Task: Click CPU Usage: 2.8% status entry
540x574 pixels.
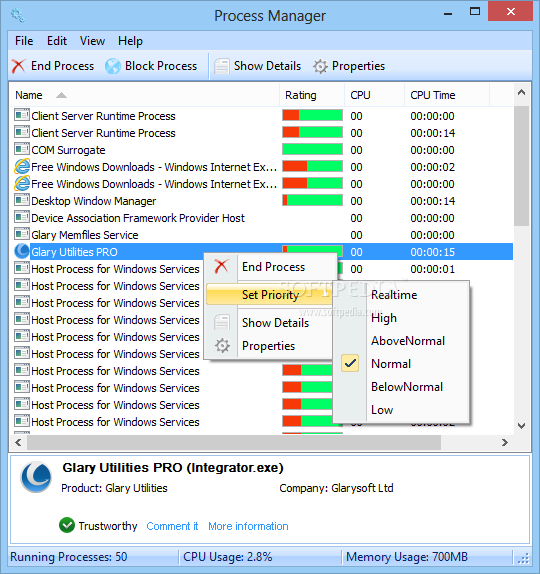Action: (228, 557)
